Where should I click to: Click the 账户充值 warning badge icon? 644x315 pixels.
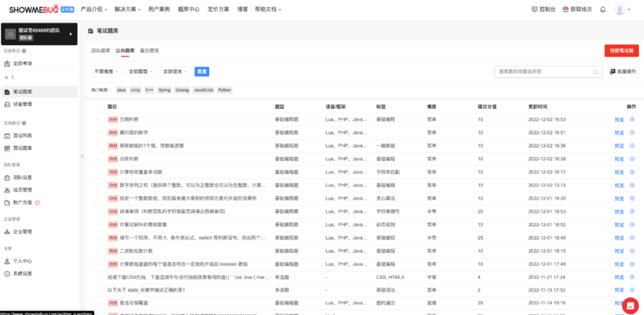[x=37, y=202]
